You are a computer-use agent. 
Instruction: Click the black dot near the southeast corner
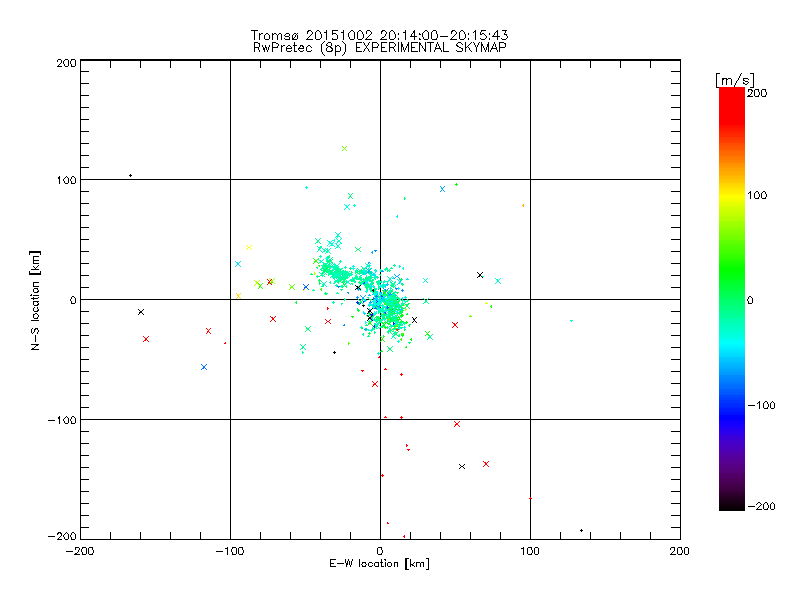[581, 531]
